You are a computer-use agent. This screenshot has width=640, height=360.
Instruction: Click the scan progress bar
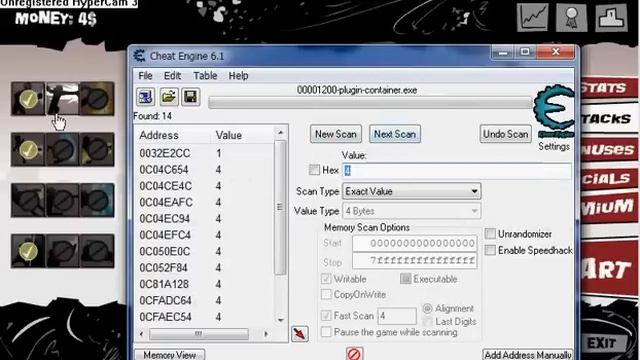coord(370,102)
